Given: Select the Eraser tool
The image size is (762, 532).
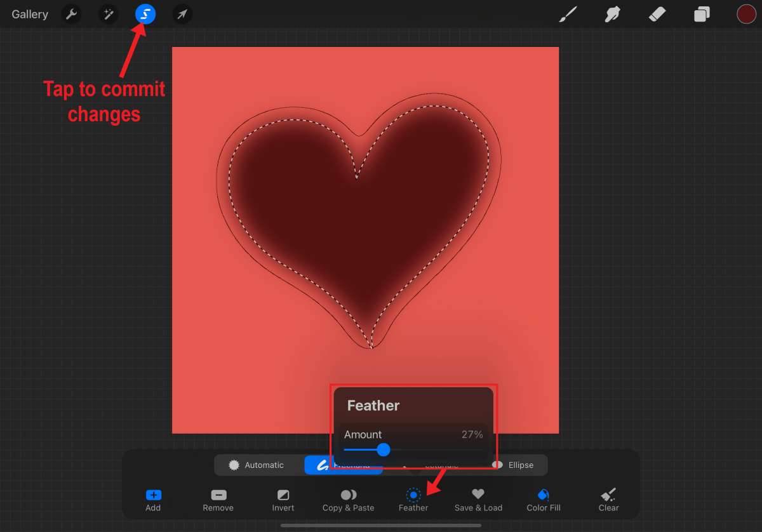Looking at the screenshot, I should [657, 14].
